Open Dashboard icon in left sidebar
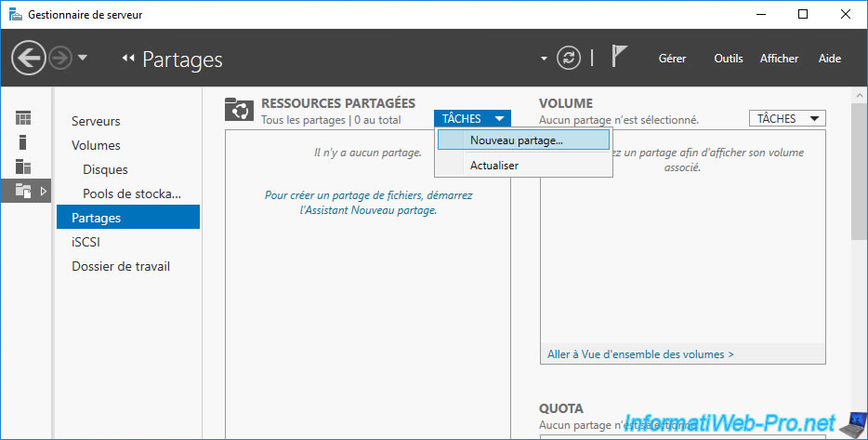This screenshot has width=868, height=440. [23, 118]
